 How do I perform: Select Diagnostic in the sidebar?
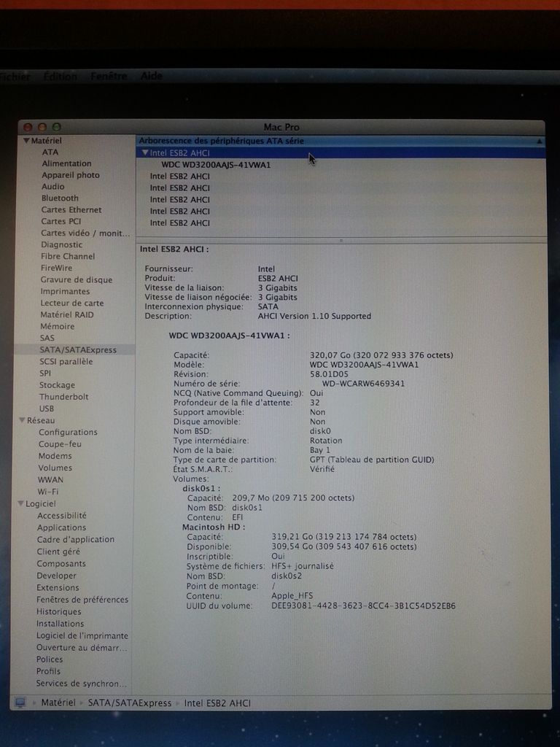[61, 244]
